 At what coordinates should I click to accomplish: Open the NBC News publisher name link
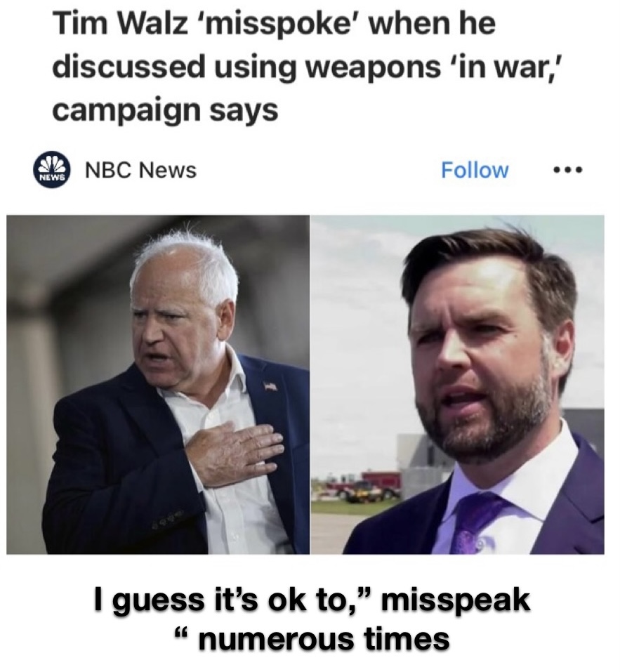point(141,170)
